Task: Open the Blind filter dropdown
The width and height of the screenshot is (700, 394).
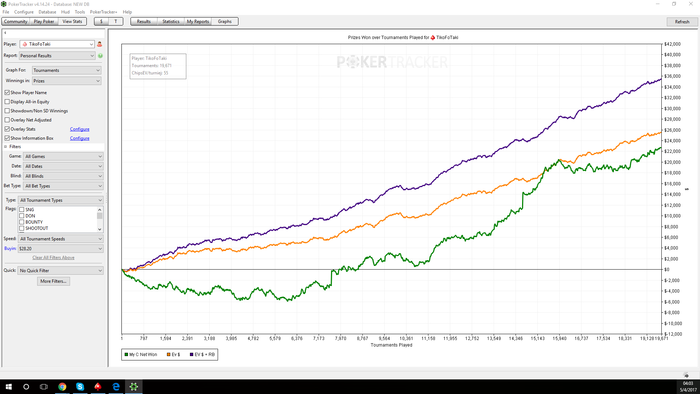Action: point(63,176)
